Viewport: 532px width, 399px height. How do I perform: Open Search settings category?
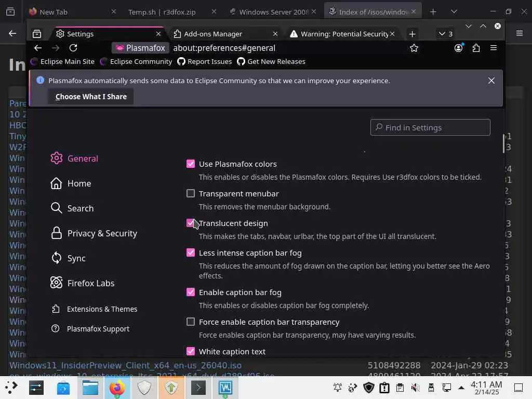pos(72,208)
